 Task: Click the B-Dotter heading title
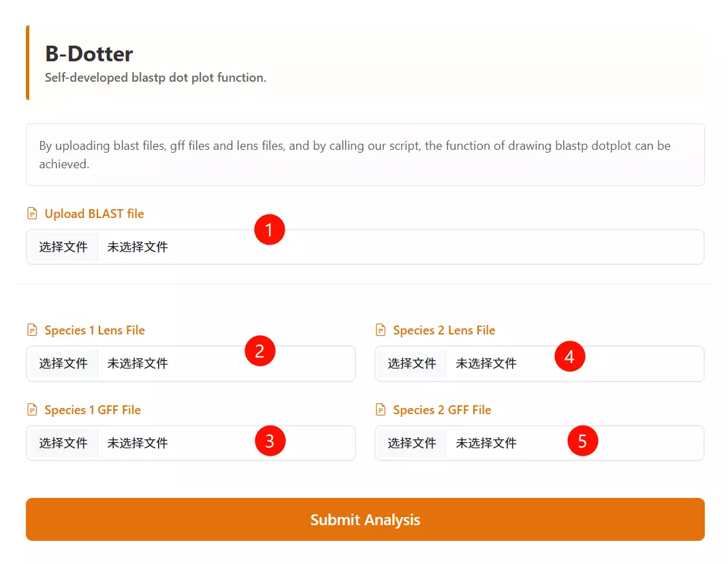tap(89, 54)
